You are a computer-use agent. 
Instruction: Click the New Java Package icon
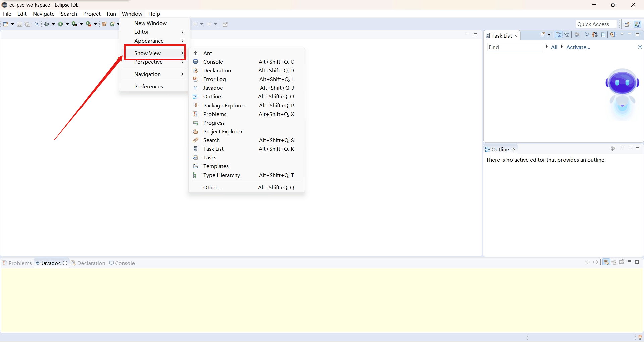click(104, 24)
